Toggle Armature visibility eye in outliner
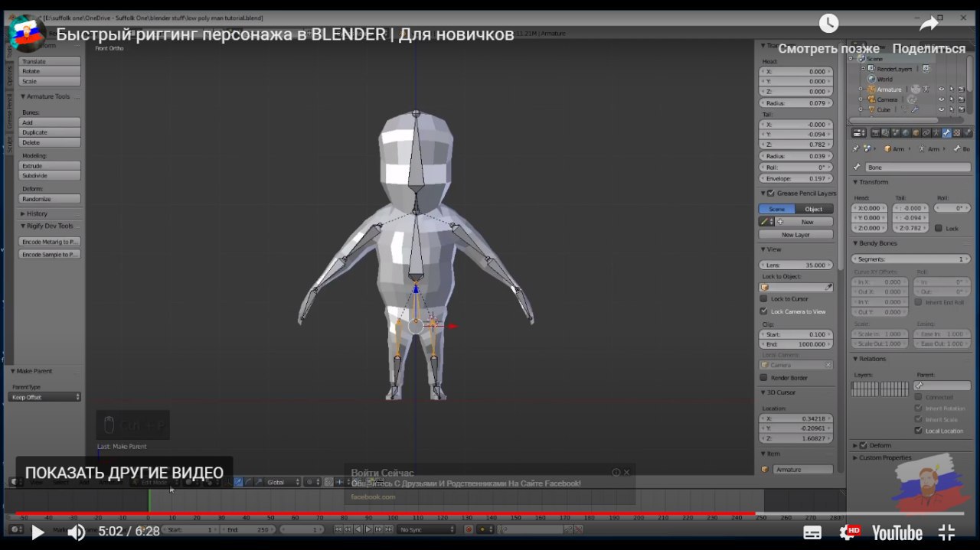 [941, 89]
